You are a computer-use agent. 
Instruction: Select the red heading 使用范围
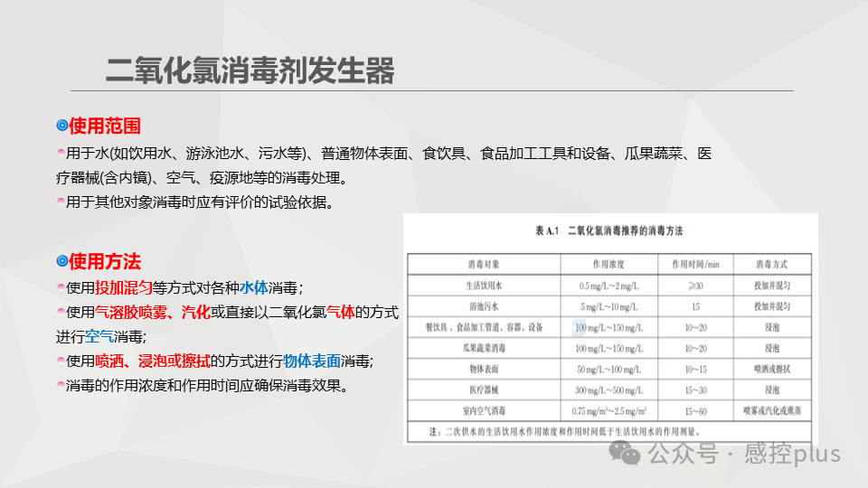point(105,126)
